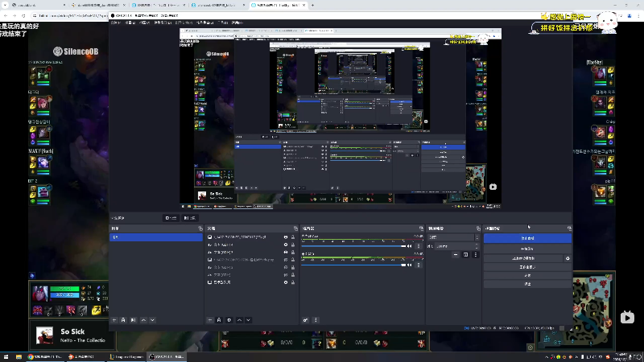
Task: Adjust the transition duration spinbox arrows
Action: pos(477,246)
